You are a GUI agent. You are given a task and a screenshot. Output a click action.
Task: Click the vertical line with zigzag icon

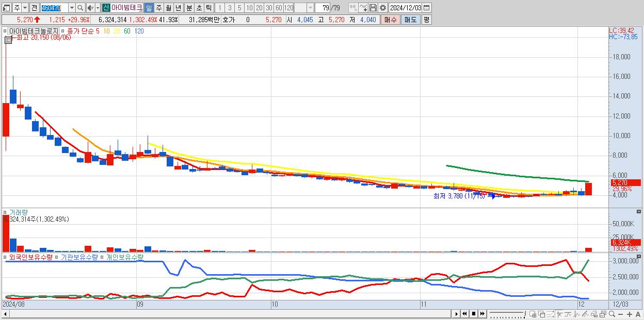click(x=577, y=314)
